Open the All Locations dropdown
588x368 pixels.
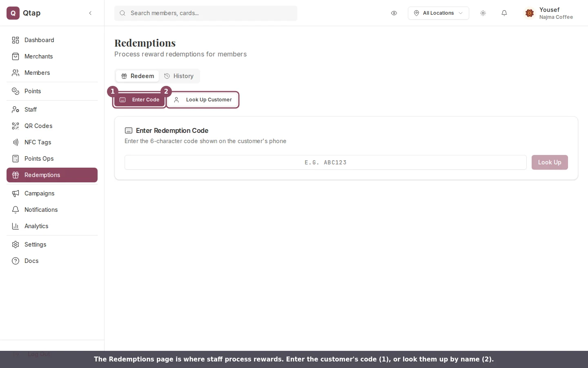tap(438, 13)
